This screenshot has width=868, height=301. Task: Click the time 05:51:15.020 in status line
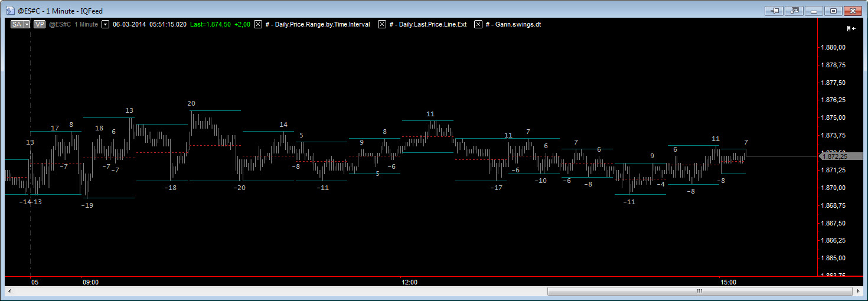pos(167,24)
